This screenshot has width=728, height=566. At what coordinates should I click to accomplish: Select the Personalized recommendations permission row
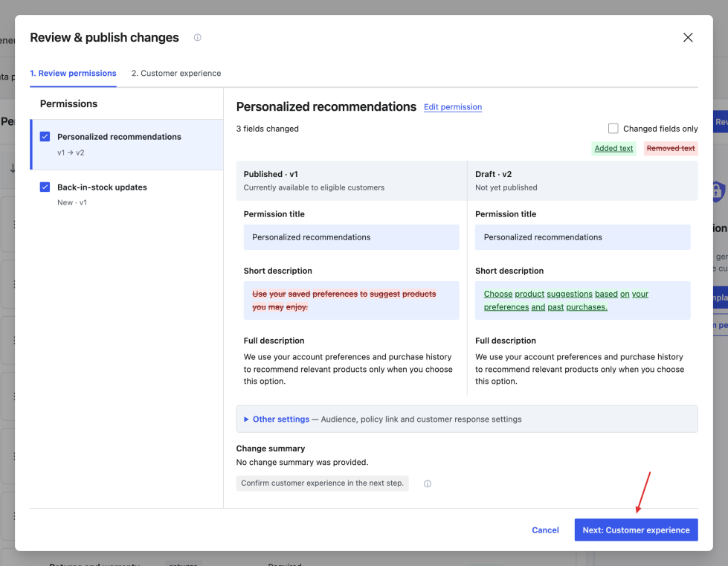pos(126,144)
